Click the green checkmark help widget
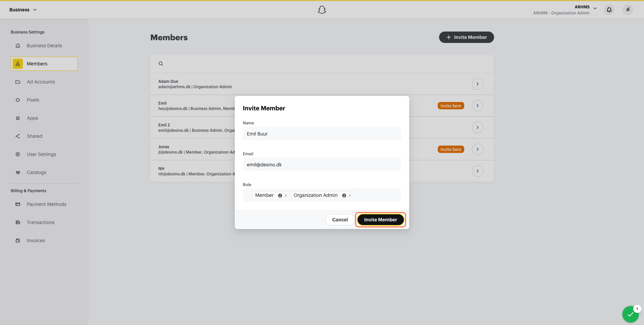Viewport: 644px width, 325px height. point(631,314)
